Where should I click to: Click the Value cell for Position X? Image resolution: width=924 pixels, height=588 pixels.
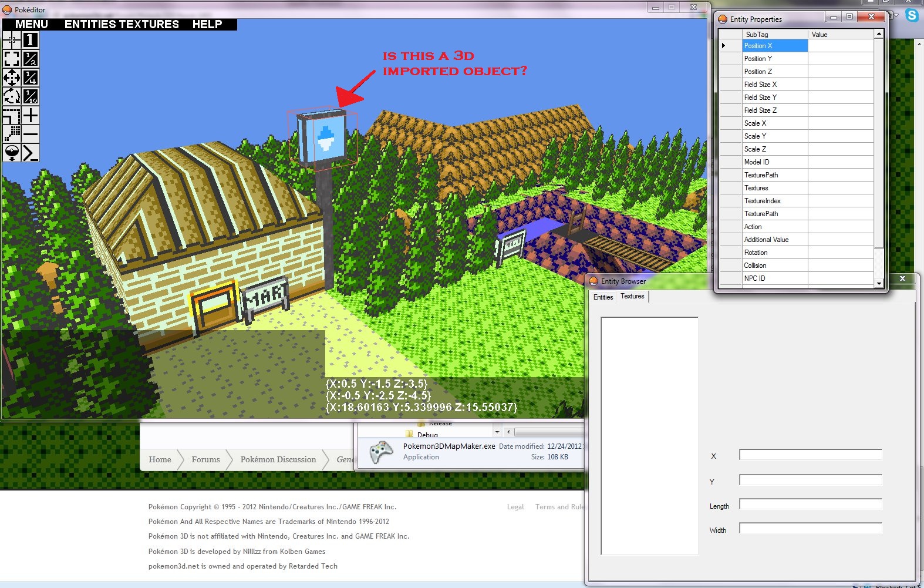(841, 46)
